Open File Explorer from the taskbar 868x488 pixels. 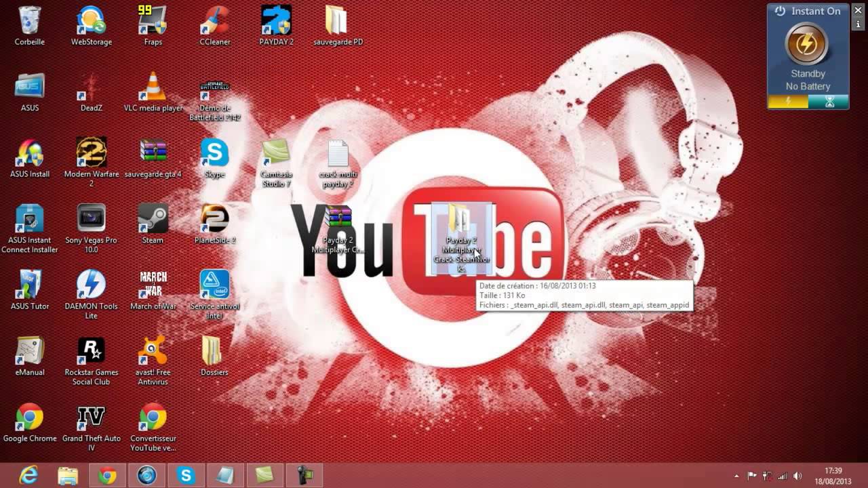point(68,476)
